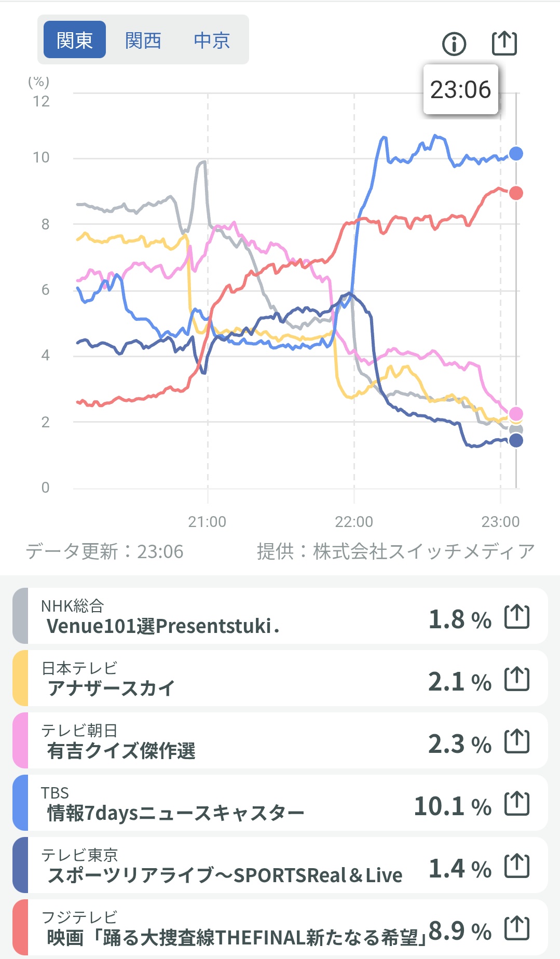Share the 日本テレビ アナザースカイ rating

click(x=517, y=679)
